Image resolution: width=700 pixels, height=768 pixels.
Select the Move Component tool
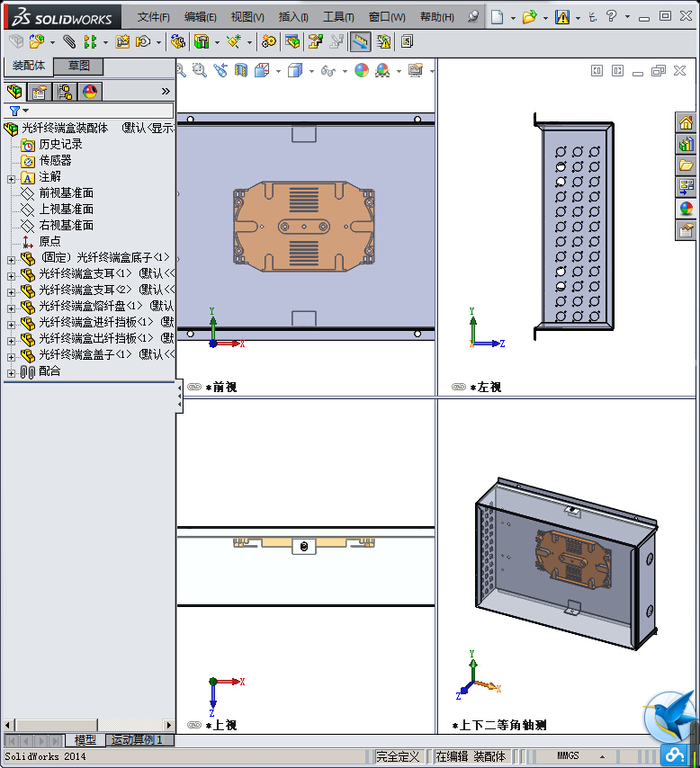click(x=143, y=41)
